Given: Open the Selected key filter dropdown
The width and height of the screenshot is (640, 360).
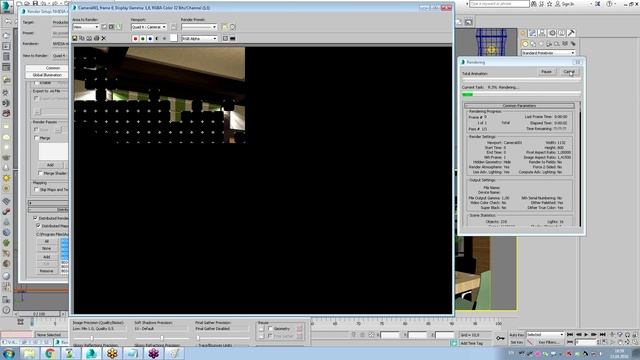Looking at the screenshot, I should (x=545, y=335).
